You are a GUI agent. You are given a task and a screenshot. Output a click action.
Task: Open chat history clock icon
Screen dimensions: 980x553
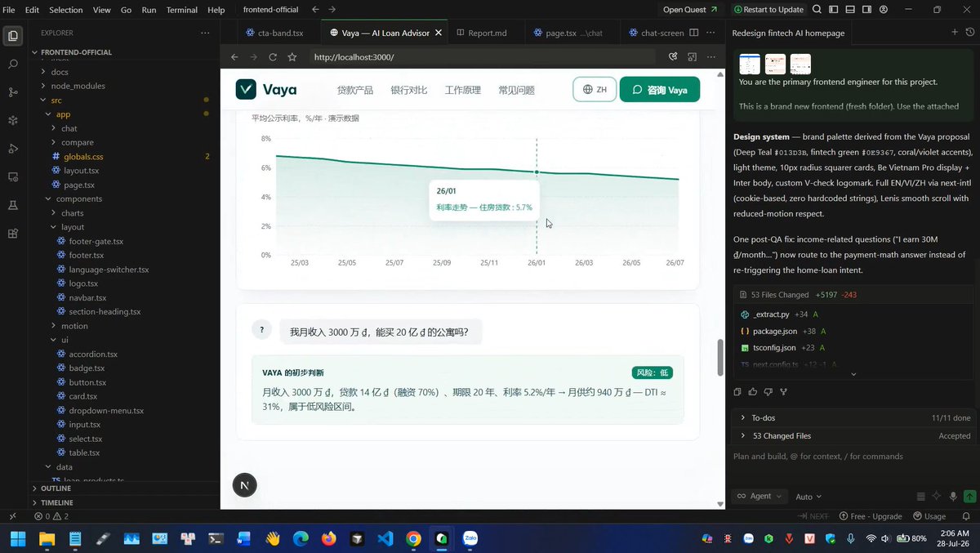(969, 33)
